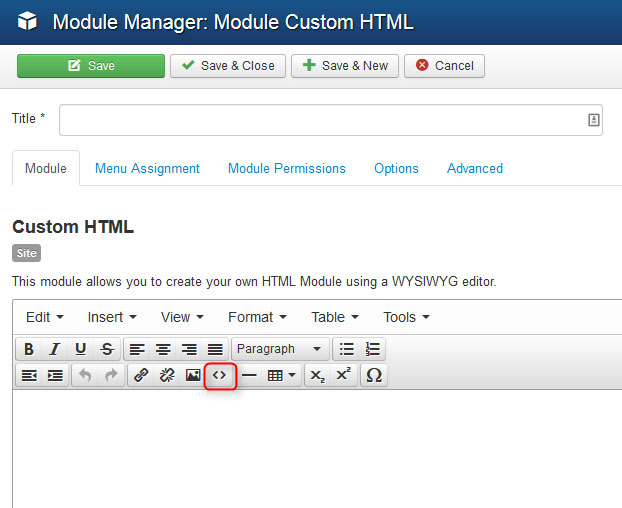Insert a special character with the Omega icon
The image size is (622, 508).
[374, 375]
